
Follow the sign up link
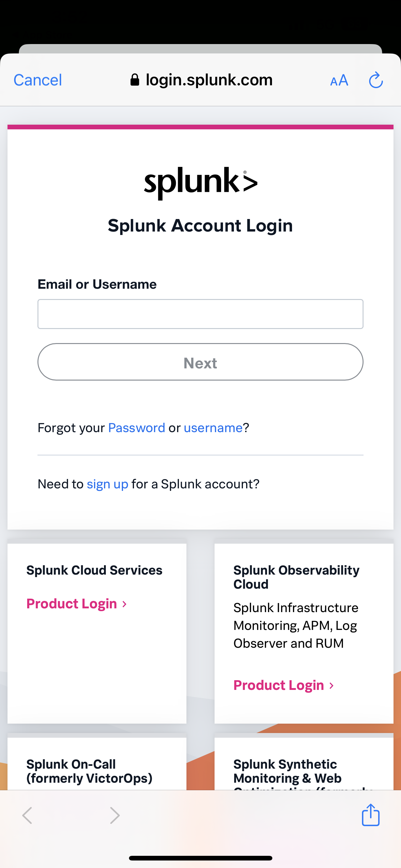pos(107,484)
